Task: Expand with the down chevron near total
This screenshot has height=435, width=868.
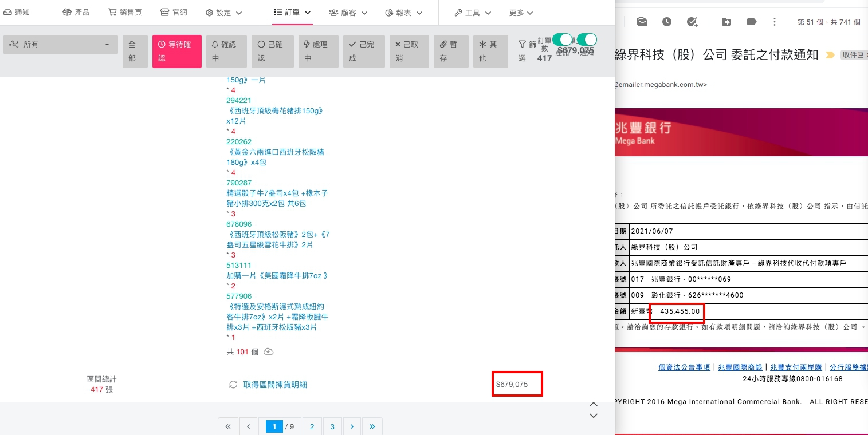Action: click(594, 416)
